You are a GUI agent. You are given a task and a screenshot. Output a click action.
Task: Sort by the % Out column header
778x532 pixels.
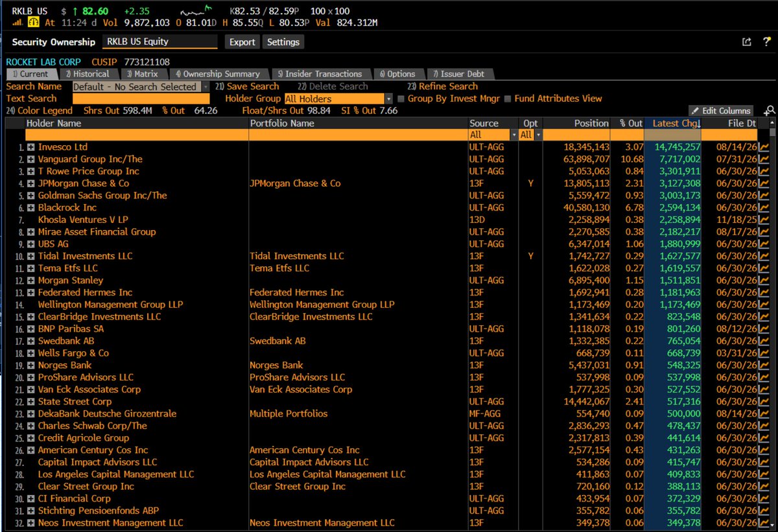pyautogui.click(x=629, y=123)
